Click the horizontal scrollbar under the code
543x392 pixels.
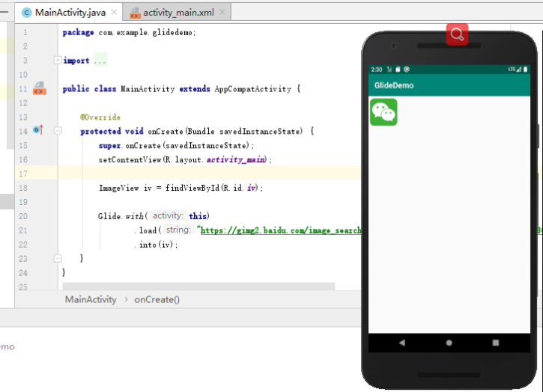click(198, 286)
